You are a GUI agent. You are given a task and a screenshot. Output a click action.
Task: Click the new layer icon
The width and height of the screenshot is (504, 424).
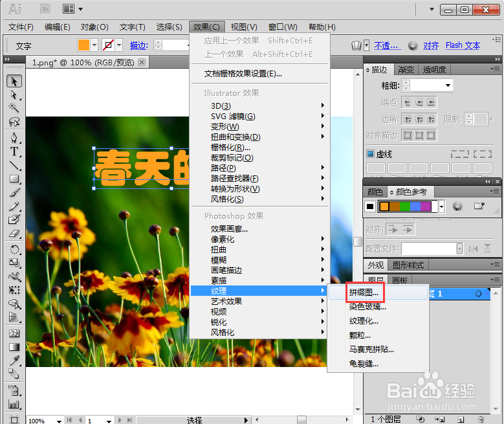(x=461, y=419)
